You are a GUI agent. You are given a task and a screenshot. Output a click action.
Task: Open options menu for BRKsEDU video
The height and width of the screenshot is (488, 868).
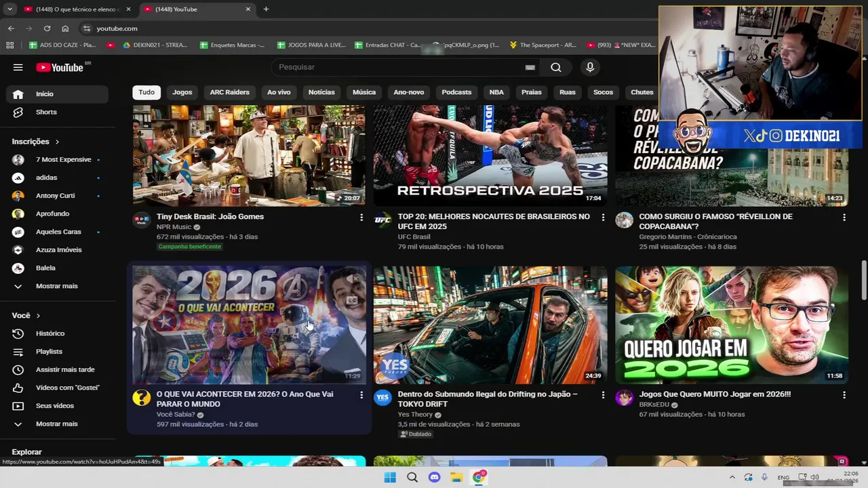pos(844,395)
